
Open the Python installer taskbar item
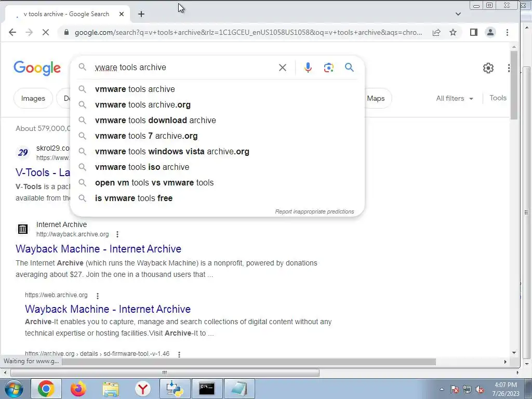[x=175, y=389]
